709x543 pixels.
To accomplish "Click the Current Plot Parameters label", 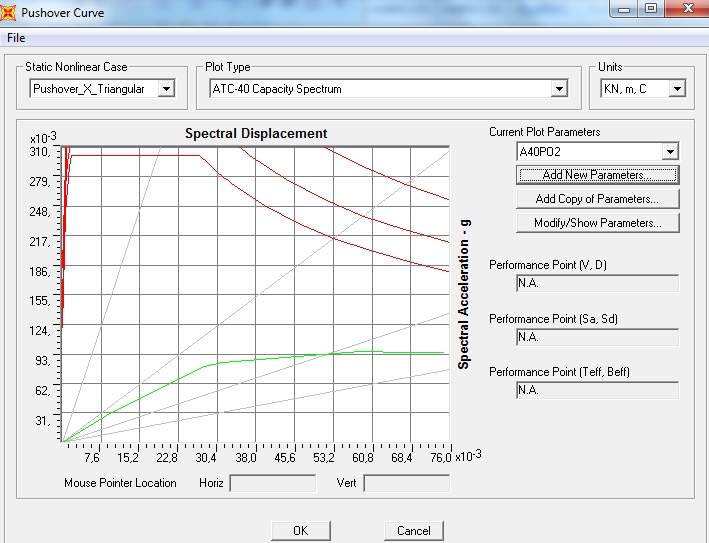I will point(545,132).
